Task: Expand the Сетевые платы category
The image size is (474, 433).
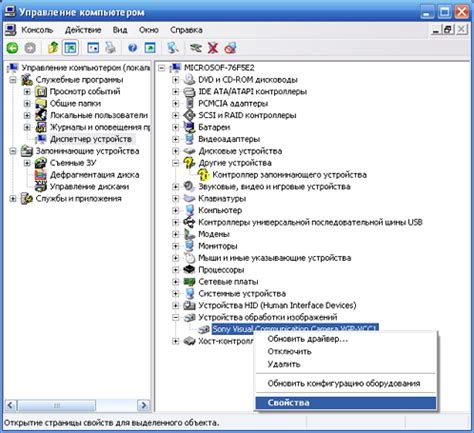Action: click(175, 282)
